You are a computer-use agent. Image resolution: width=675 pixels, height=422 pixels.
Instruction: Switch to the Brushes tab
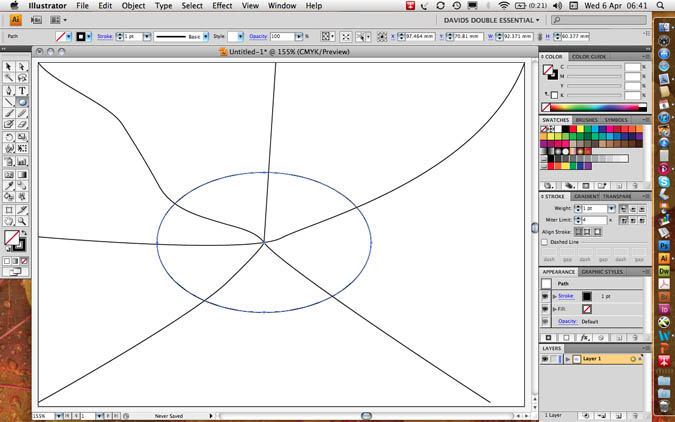coord(587,120)
